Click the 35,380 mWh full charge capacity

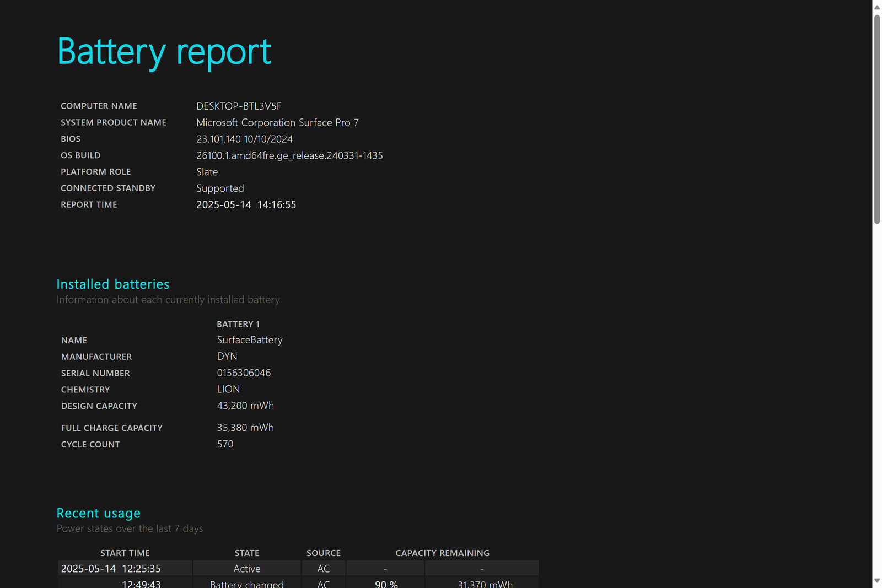coord(245,428)
